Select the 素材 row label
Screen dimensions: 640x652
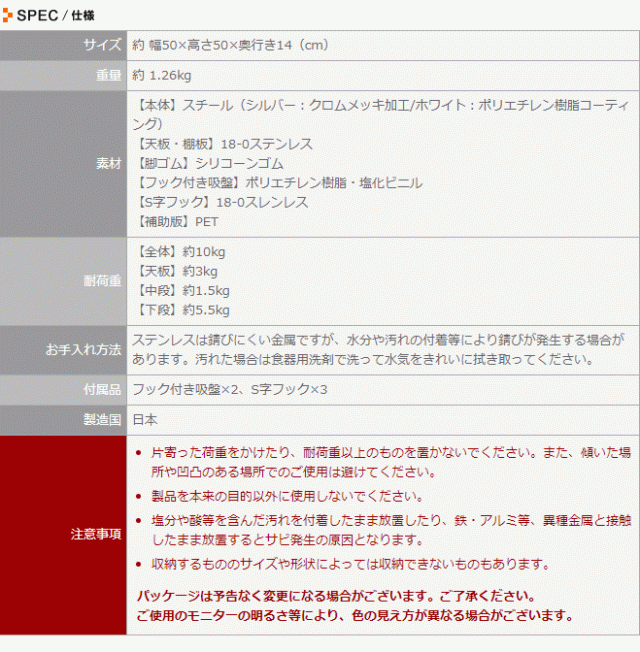coord(108,163)
